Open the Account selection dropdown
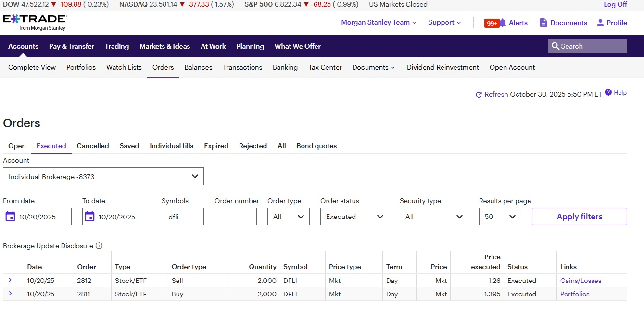644x333 pixels. (103, 177)
